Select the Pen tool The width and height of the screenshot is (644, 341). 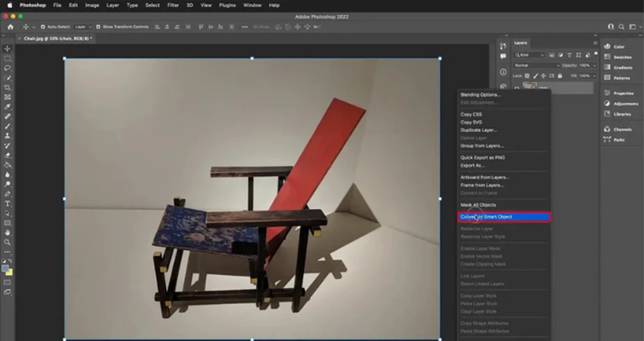click(x=8, y=194)
